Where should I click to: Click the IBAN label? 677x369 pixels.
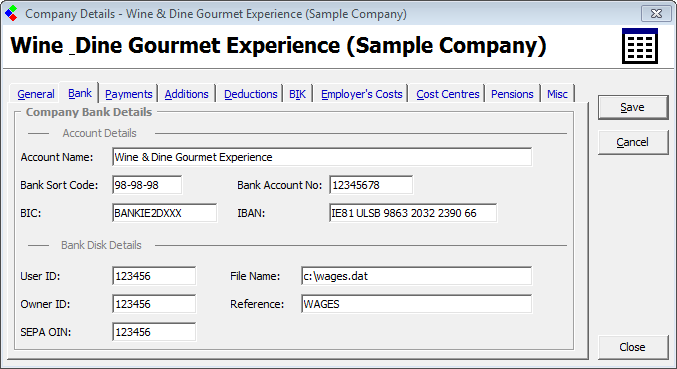coord(251,213)
